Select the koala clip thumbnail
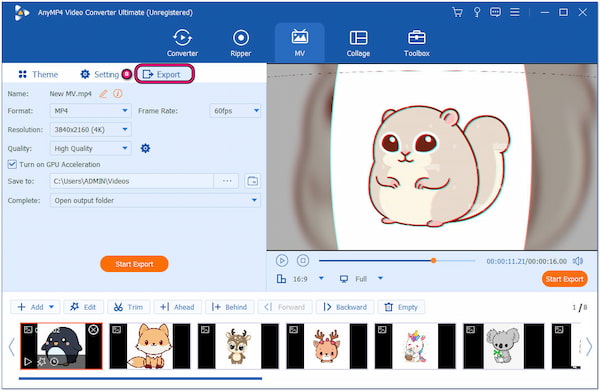The image size is (600, 391). [504, 346]
